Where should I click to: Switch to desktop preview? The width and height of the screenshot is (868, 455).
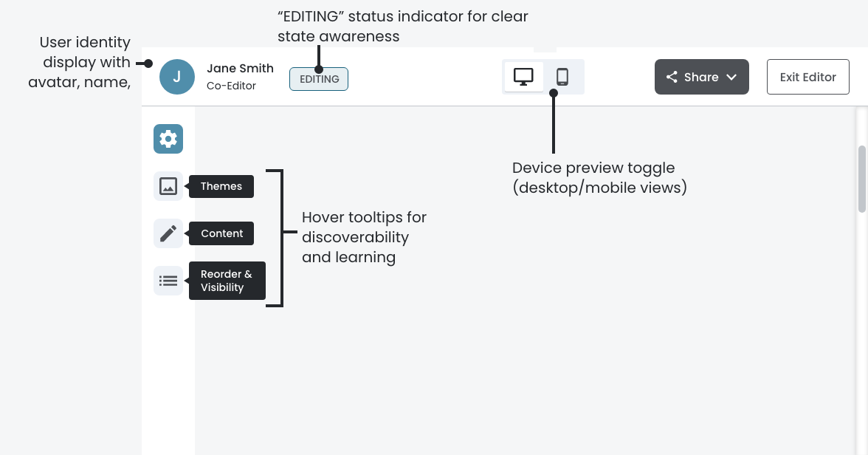[523, 77]
